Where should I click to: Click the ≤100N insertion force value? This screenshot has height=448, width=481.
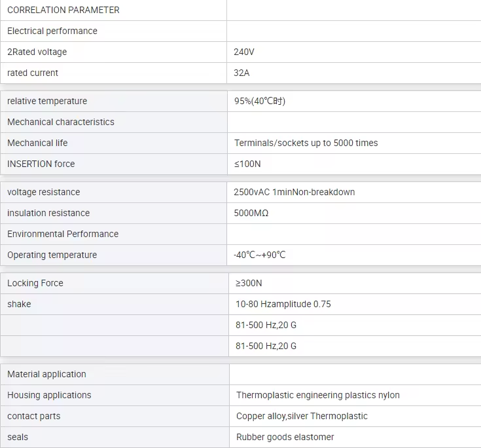247,164
